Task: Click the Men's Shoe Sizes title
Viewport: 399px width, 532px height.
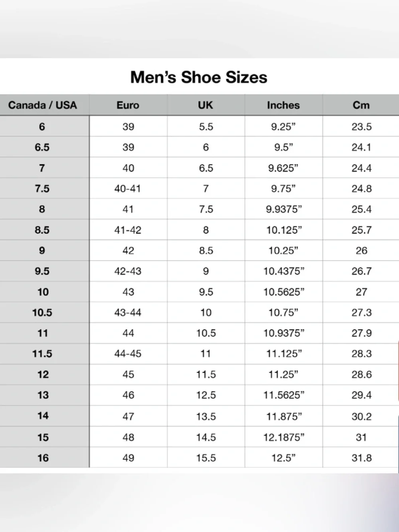Action: click(x=199, y=77)
